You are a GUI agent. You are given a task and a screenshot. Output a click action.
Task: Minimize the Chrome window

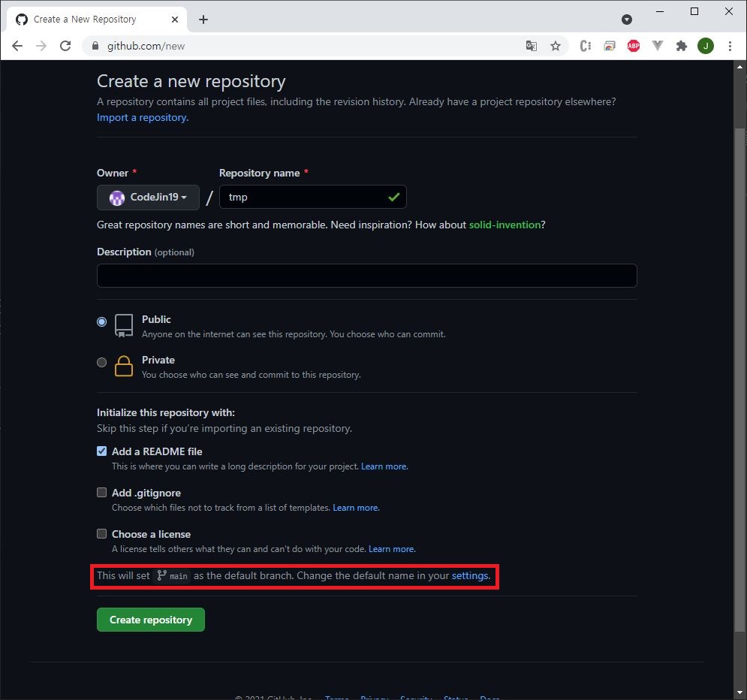[660, 11]
